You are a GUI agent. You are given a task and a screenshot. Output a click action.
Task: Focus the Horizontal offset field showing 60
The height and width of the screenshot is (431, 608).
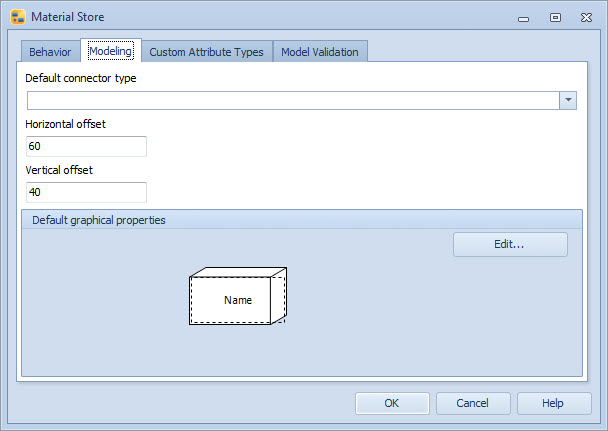tap(86, 146)
